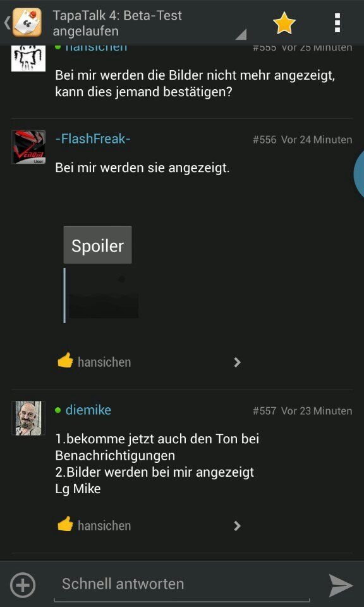Tap the Tapatalk app icon to go back
Viewport: 364px width, 607px height.
click(27, 22)
